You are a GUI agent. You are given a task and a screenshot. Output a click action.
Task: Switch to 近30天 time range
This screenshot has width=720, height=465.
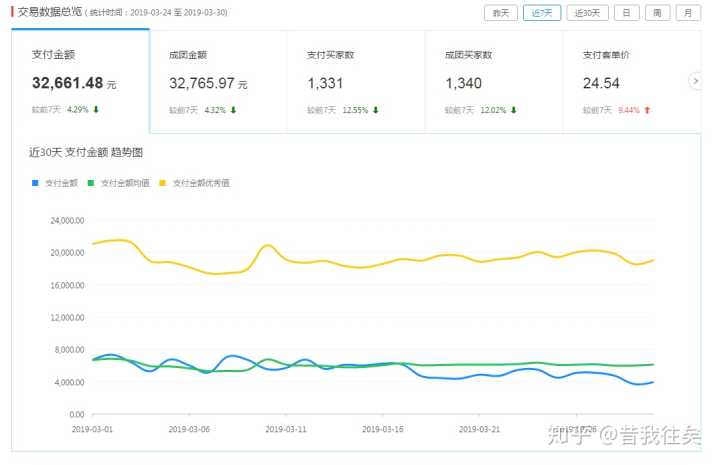pos(588,13)
